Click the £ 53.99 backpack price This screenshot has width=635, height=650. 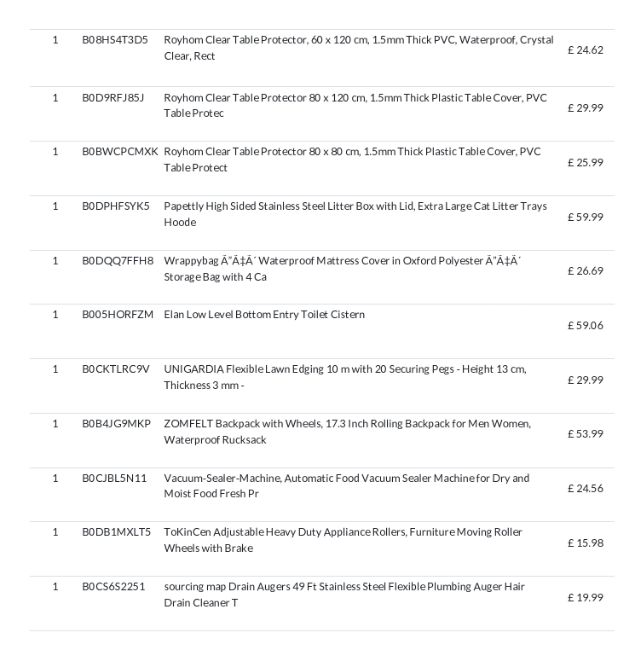585,434
